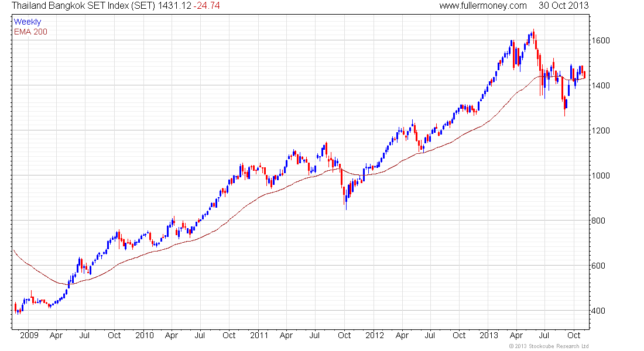644x351 pixels.
Task: Click the 'Apr' label right after 2013
Action: tap(516, 336)
